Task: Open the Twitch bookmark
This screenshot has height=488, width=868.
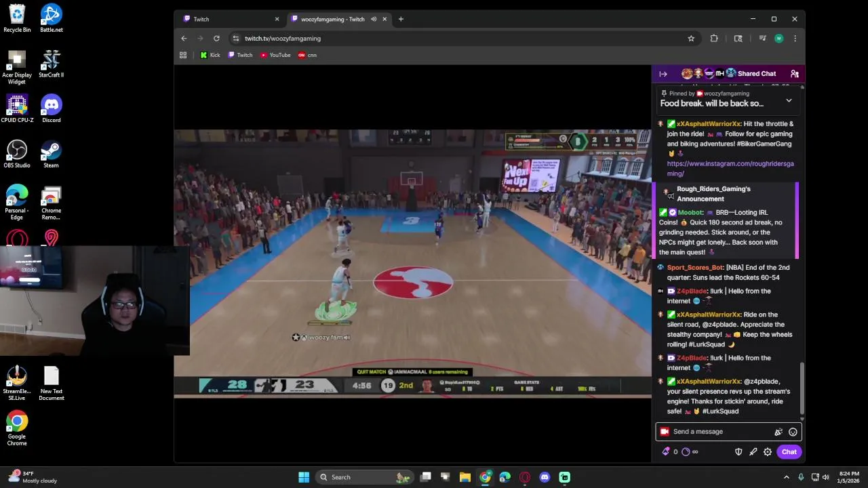Action: [x=241, y=55]
